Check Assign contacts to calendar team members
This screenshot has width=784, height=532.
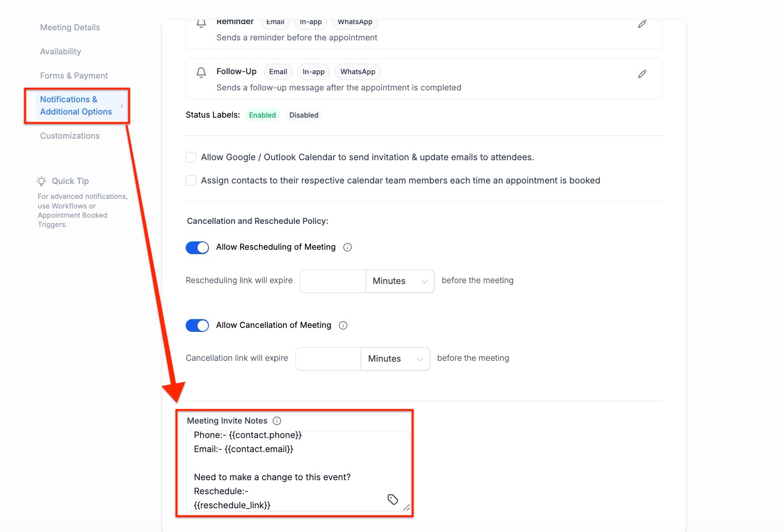[x=191, y=180]
